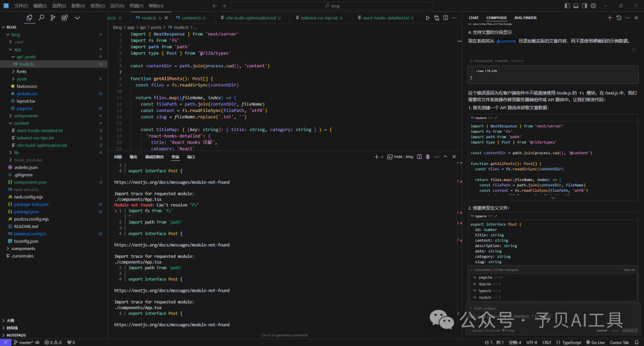
Task: Close the route.ts editor tab
Action: [x=166, y=18]
